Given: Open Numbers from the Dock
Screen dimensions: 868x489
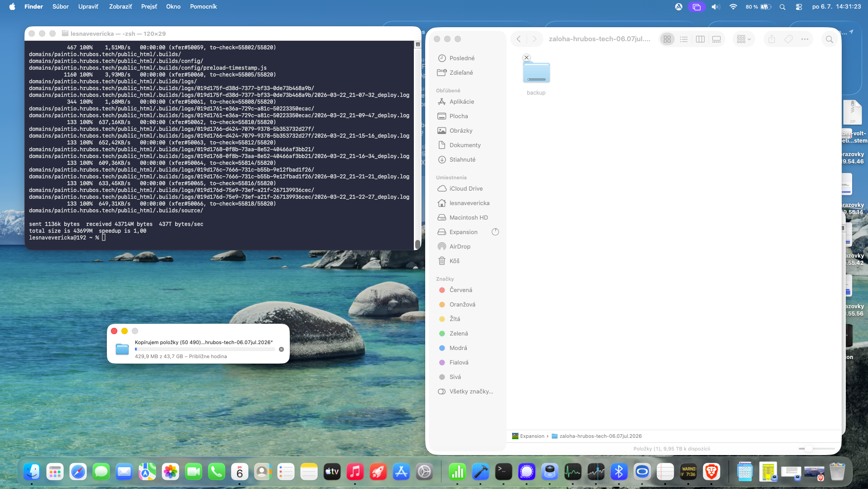Looking at the screenshot, I should click(x=457, y=472).
